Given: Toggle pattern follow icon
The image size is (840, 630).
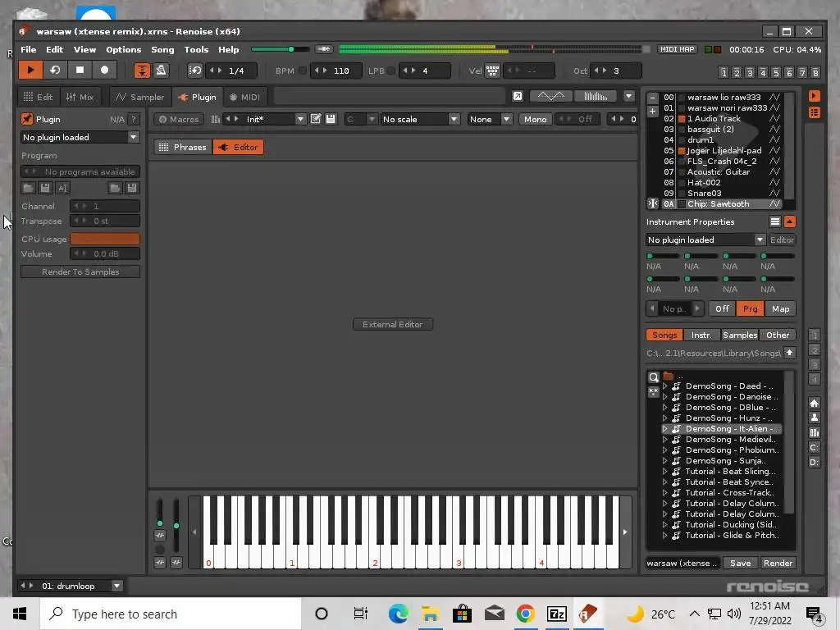Looking at the screenshot, I should [x=141, y=71].
